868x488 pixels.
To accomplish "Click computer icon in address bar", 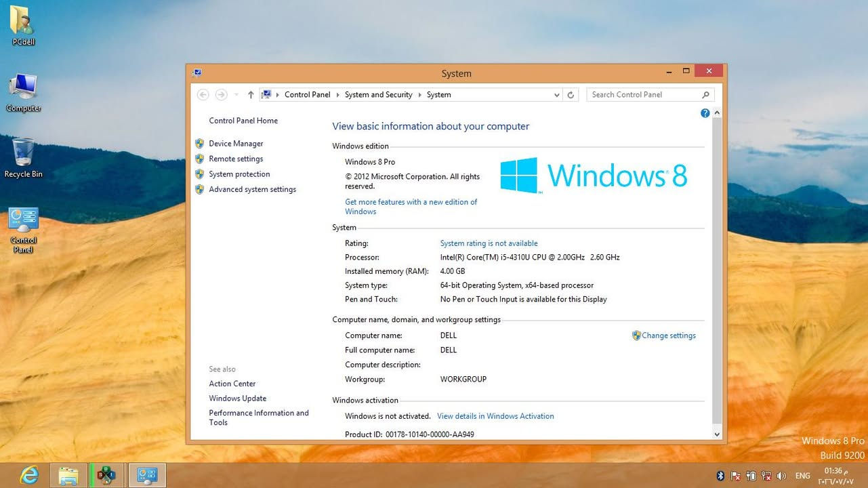I will pos(266,95).
